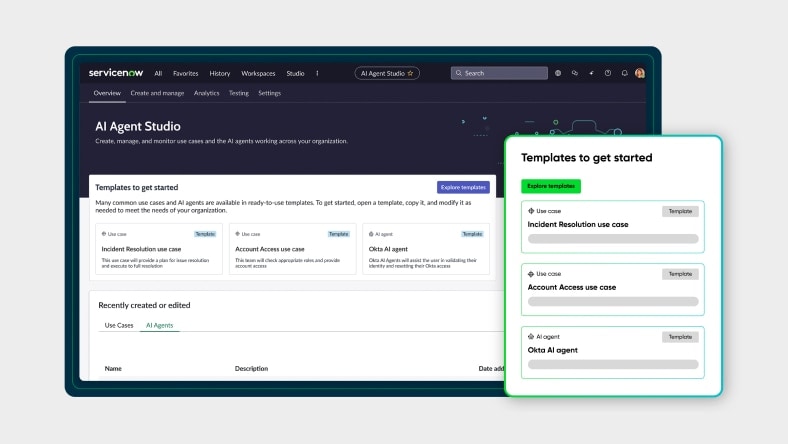Open the chat icon next to globe

(x=575, y=73)
